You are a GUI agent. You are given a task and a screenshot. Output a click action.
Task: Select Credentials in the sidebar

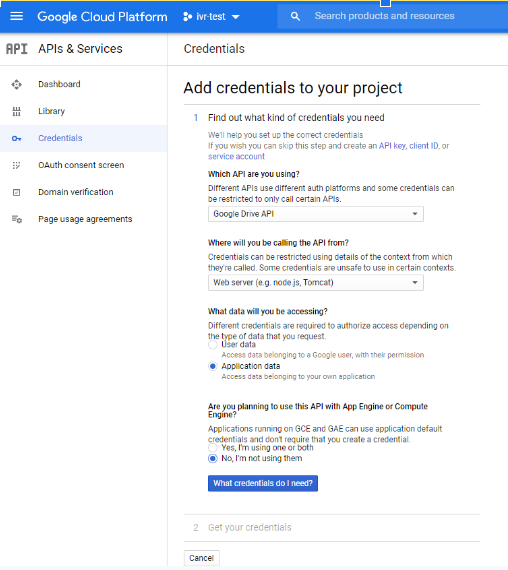tap(84, 138)
